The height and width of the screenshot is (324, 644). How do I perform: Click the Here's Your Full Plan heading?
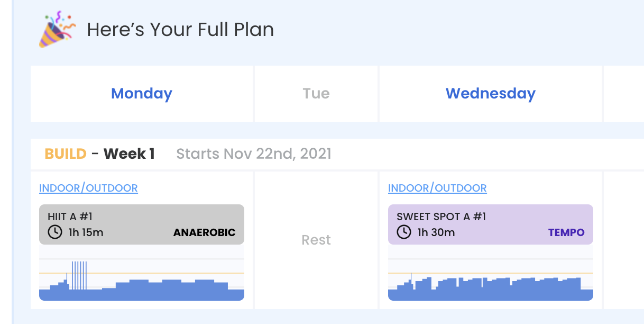click(x=180, y=30)
